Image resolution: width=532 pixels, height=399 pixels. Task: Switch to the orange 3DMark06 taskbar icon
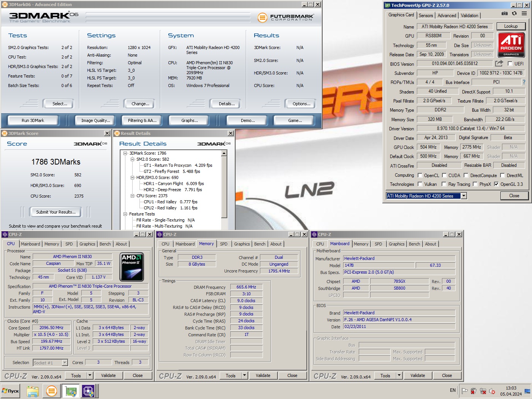pos(52,391)
